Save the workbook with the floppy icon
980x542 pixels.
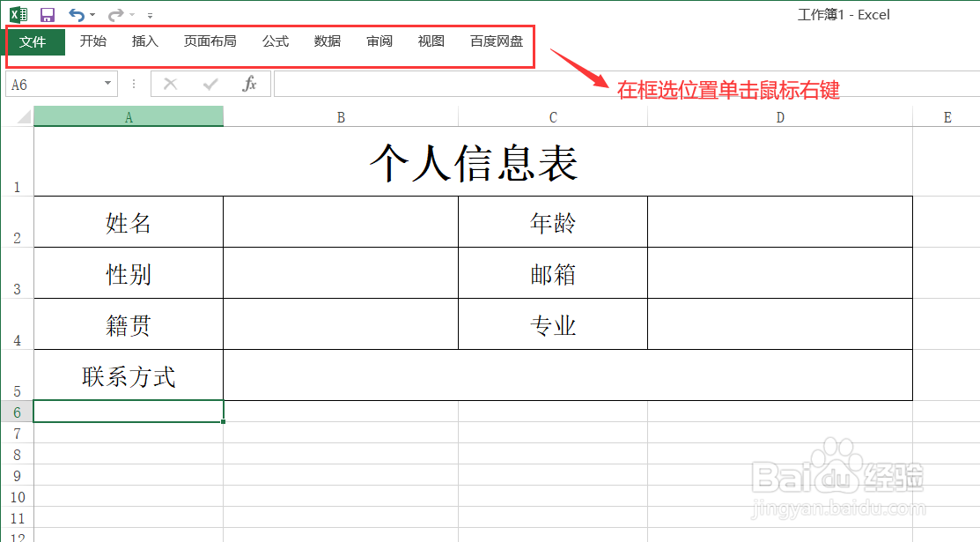click(47, 14)
